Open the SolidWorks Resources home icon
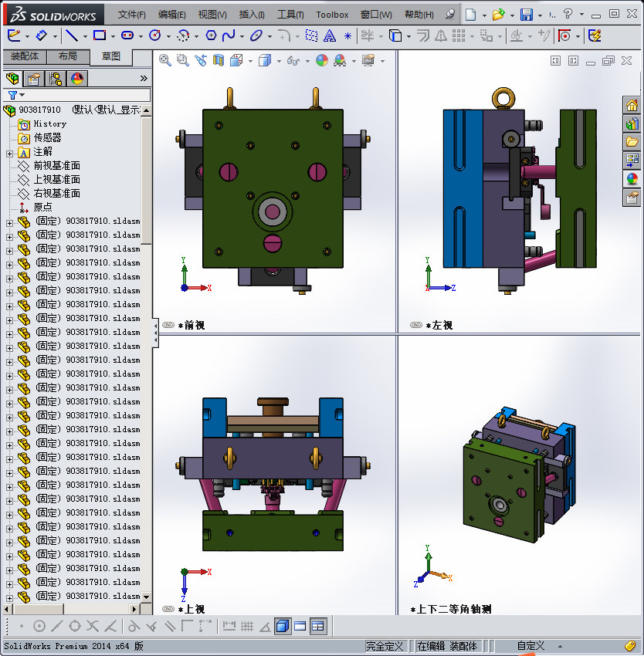 pos(632,105)
